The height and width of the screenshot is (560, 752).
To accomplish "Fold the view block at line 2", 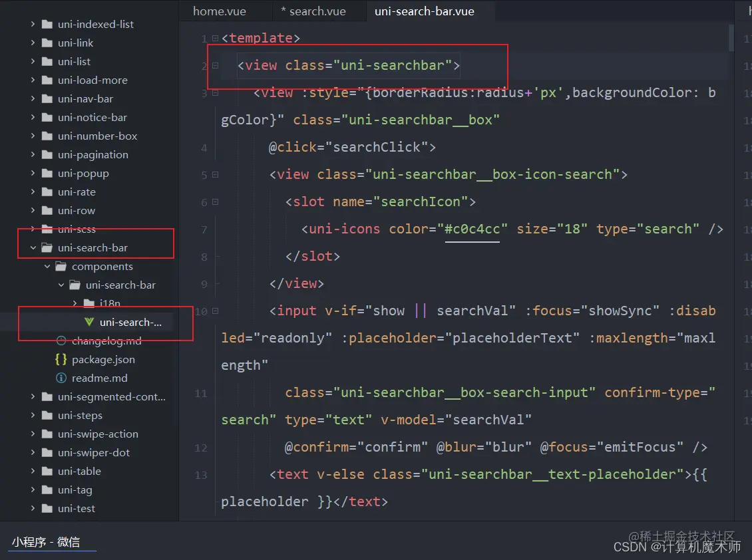I will 216,66.
